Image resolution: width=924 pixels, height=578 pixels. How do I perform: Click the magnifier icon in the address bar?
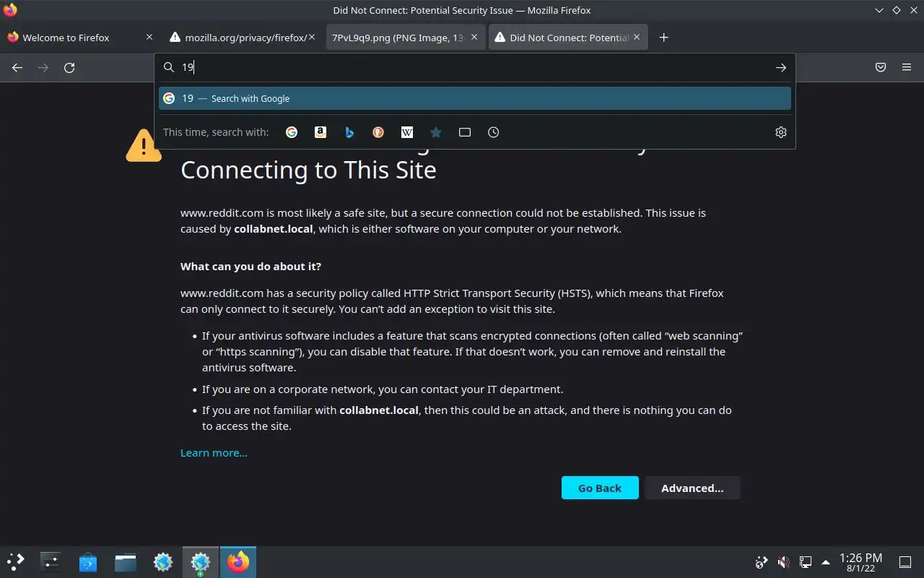169,67
